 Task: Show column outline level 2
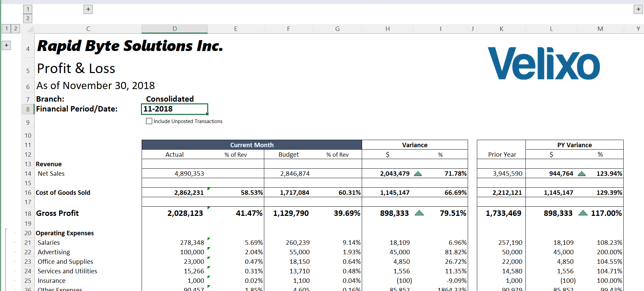pyautogui.click(x=28, y=18)
